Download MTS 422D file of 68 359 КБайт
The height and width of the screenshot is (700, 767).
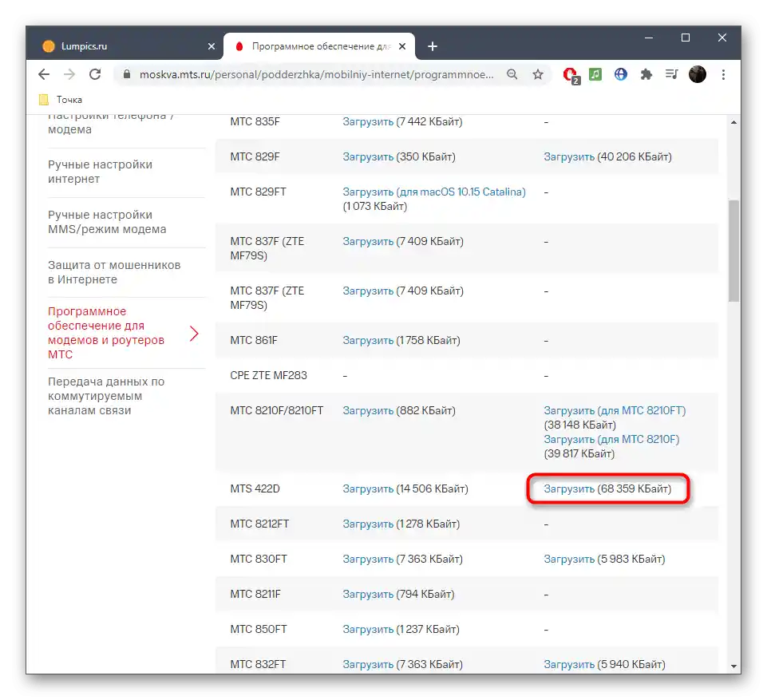(x=569, y=488)
